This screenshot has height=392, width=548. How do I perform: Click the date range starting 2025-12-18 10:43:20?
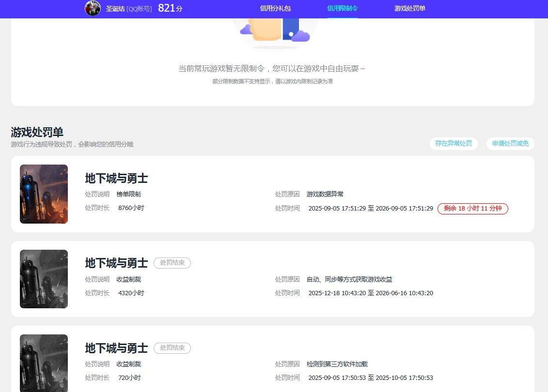tap(371, 293)
